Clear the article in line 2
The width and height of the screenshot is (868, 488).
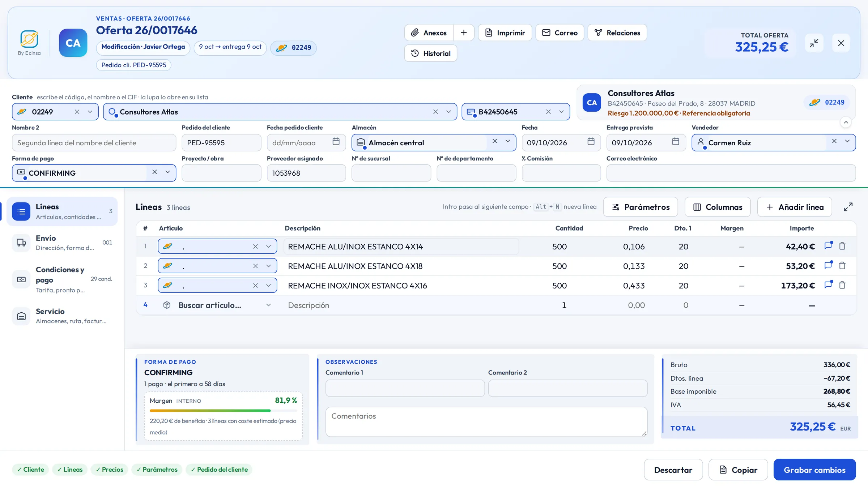(x=255, y=266)
